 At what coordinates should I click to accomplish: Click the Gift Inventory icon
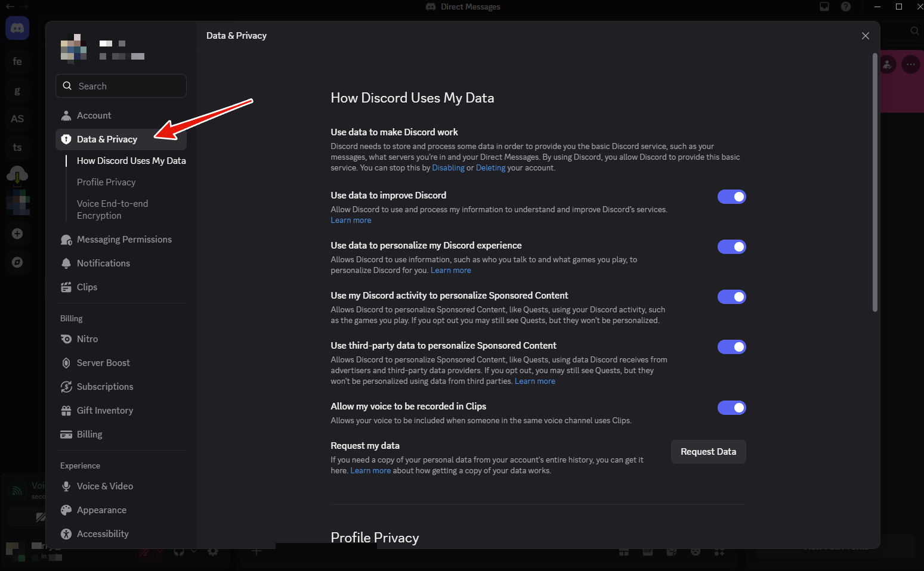[x=66, y=411]
